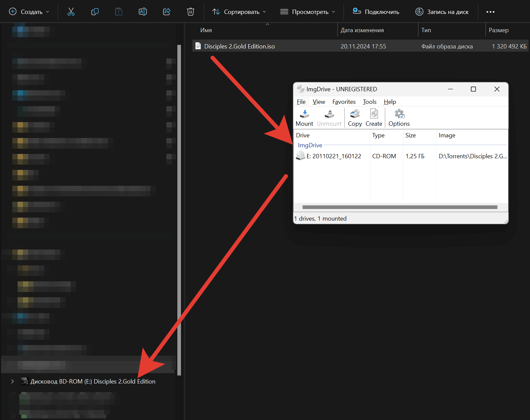Click the ImgDrive title bar disc icon
The image size is (530, 420).
(301, 89)
